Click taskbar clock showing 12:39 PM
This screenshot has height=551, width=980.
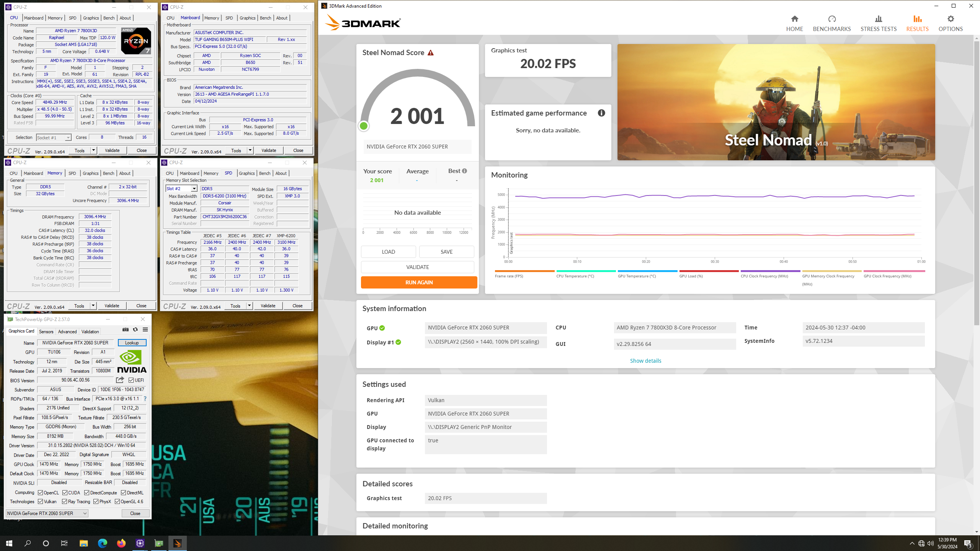(x=947, y=543)
